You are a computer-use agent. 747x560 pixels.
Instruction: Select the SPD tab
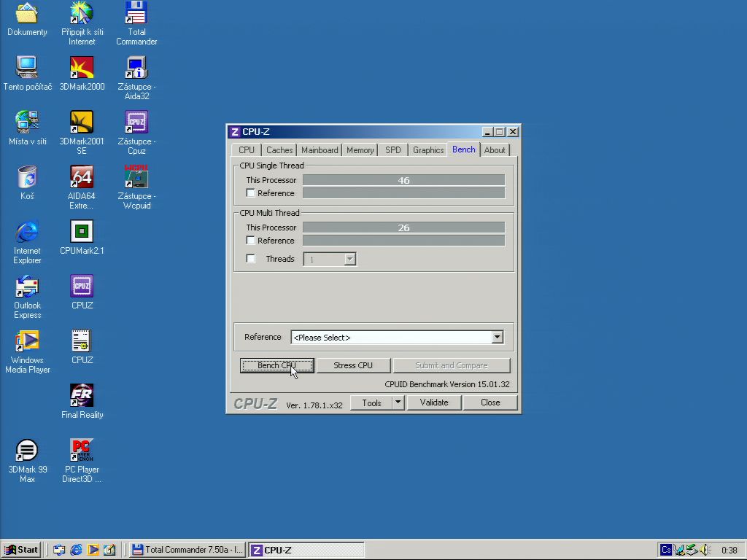pos(393,150)
